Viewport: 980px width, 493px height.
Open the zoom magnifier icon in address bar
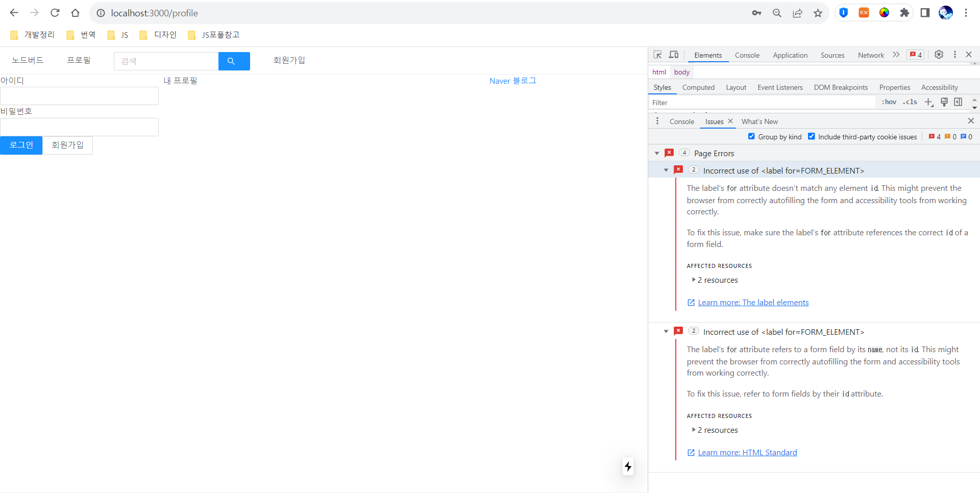pos(777,13)
